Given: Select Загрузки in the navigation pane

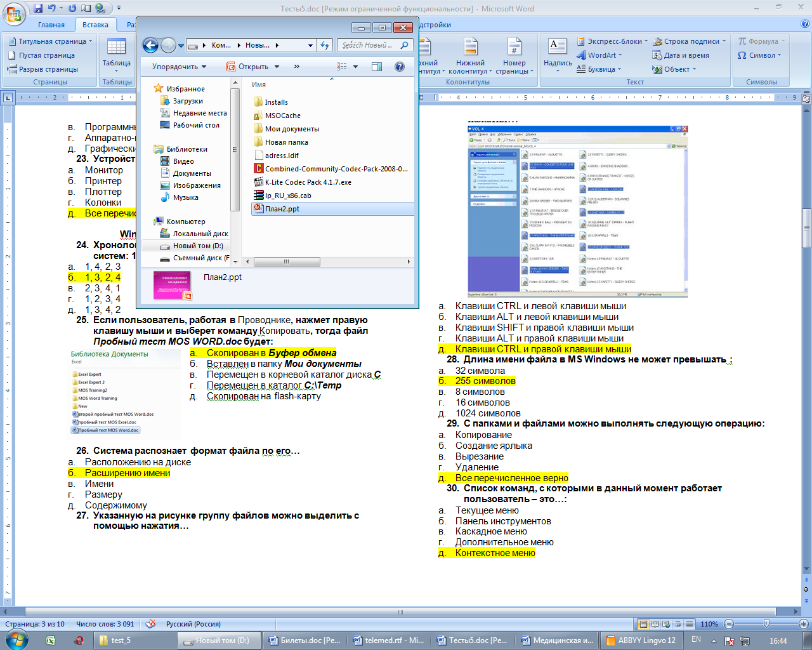Looking at the screenshot, I should (188, 101).
